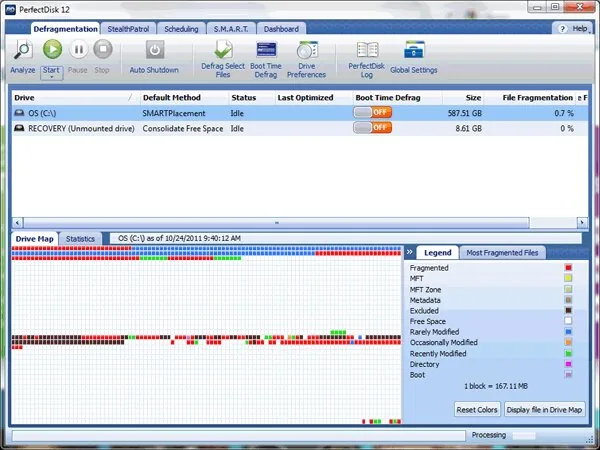
Task: Click the Auto Shutdown power icon
Action: coord(155,50)
